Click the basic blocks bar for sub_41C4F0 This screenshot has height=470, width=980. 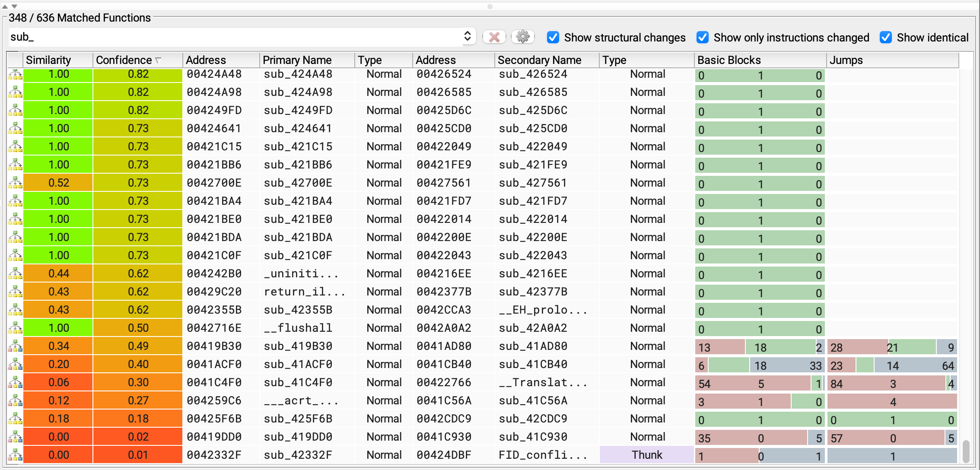point(760,384)
